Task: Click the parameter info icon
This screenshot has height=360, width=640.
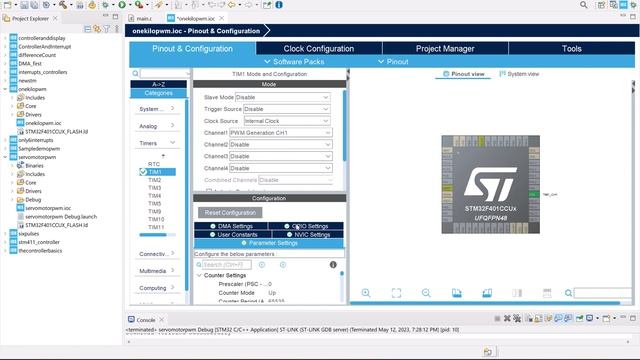Action: [x=333, y=264]
